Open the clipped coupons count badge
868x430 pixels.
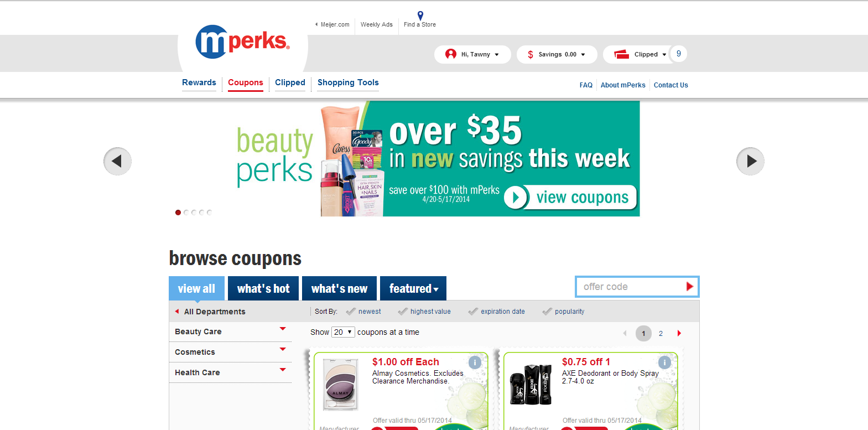[679, 54]
